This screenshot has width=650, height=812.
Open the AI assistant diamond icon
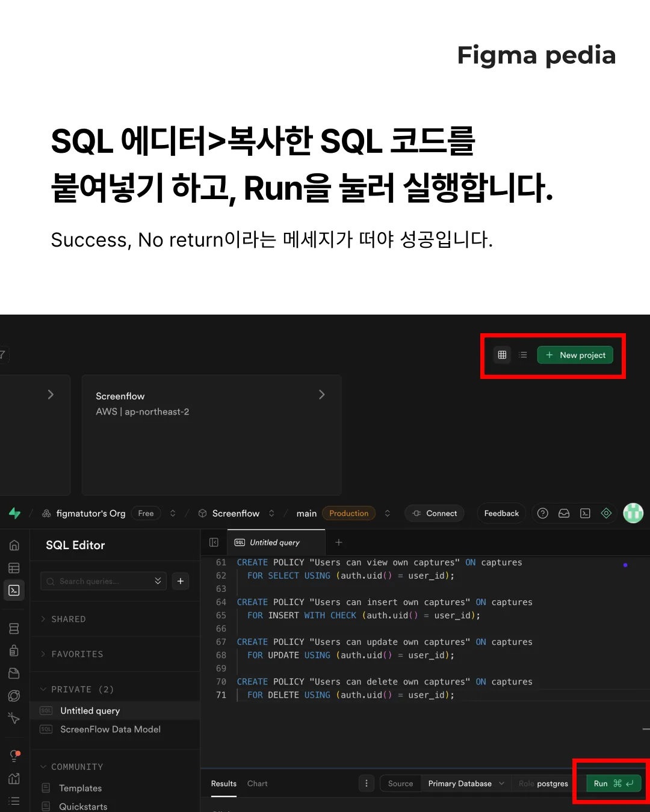pyautogui.click(x=607, y=513)
